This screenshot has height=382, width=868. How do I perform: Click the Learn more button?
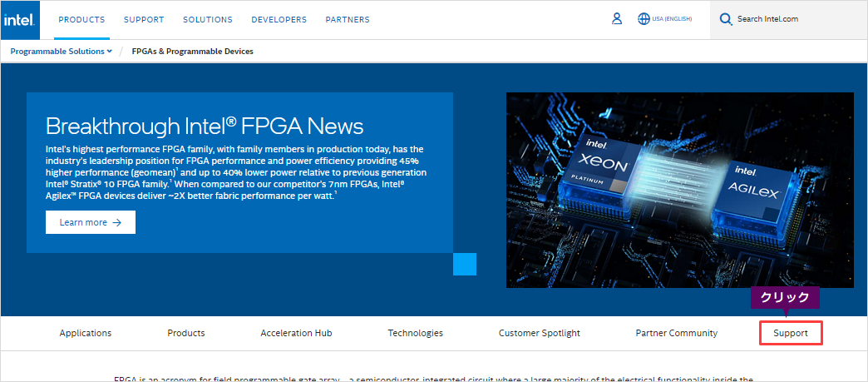tap(91, 222)
